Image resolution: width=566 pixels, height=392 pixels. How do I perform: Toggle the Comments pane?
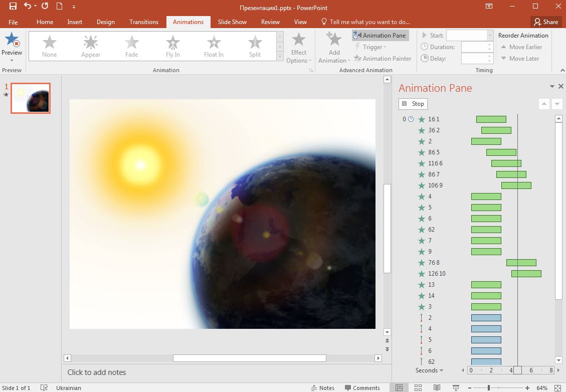(x=363, y=387)
